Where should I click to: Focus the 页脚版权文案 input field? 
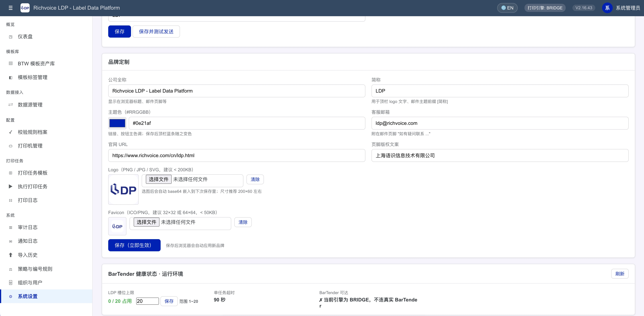500,155
